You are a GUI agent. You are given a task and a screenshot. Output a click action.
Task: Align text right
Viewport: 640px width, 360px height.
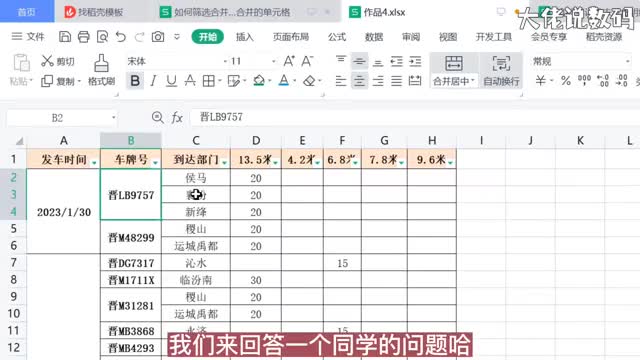(378, 81)
